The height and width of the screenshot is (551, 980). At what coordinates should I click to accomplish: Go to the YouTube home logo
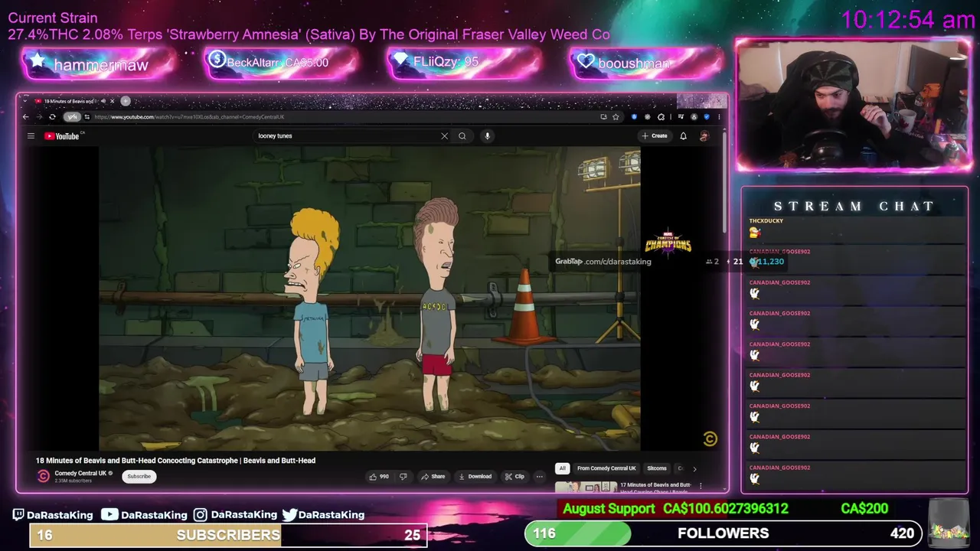62,136
